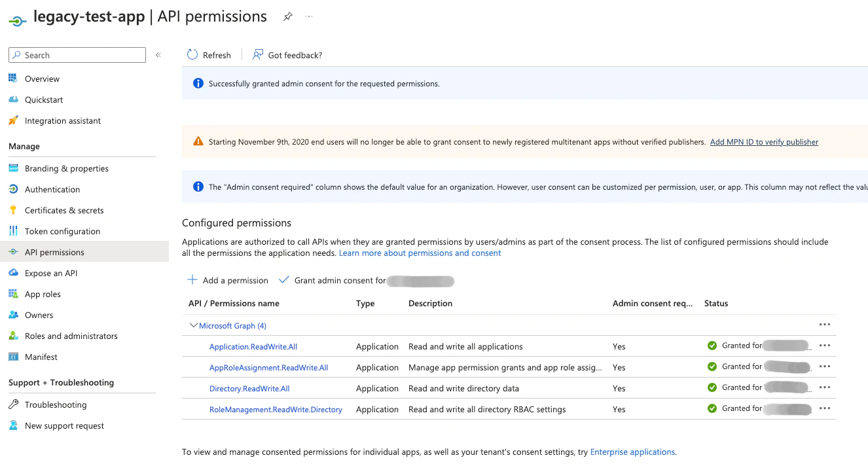Click the Authentication icon in the sidebar
Screen dimensions: 868x464
(13, 189)
